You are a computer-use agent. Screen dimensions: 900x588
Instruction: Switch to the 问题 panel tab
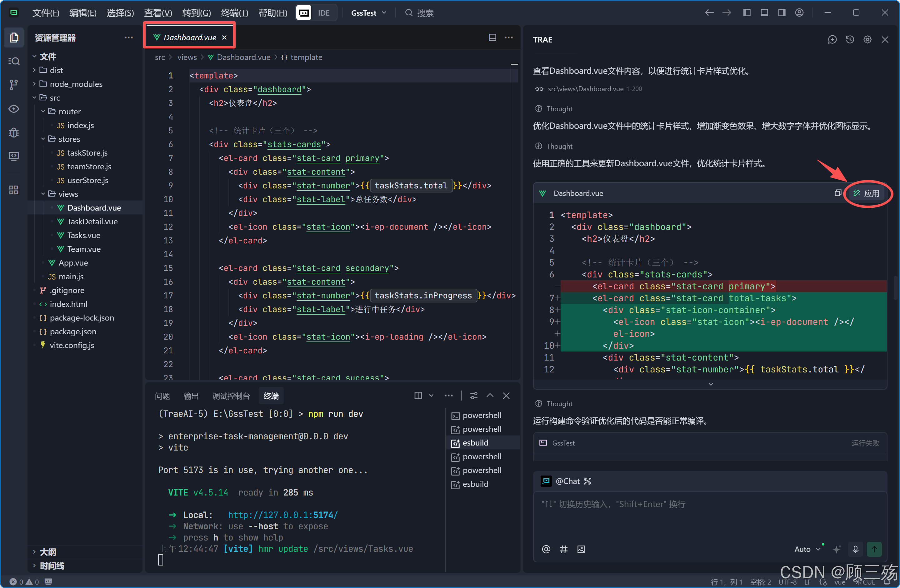pos(162,396)
